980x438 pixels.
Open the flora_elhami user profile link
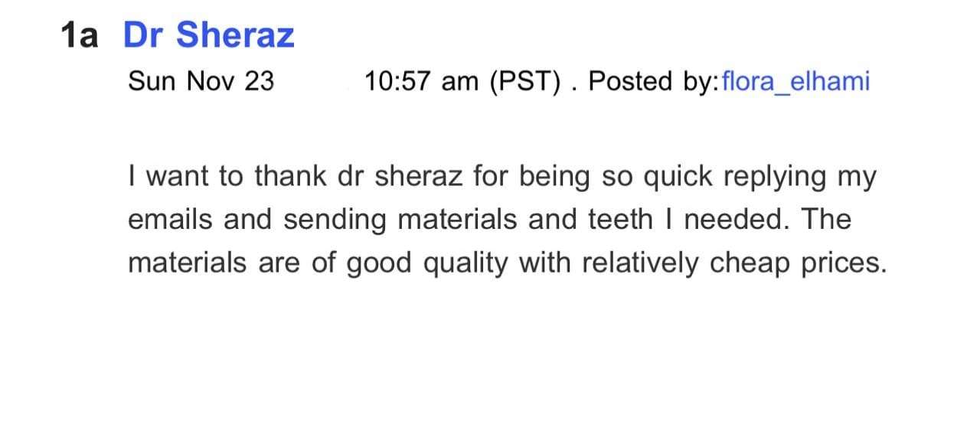coord(795,81)
